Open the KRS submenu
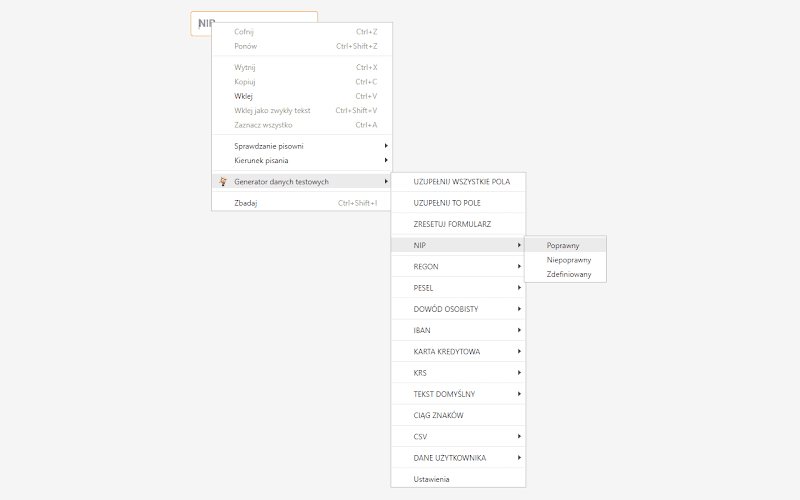The width and height of the screenshot is (800, 500). coord(458,373)
